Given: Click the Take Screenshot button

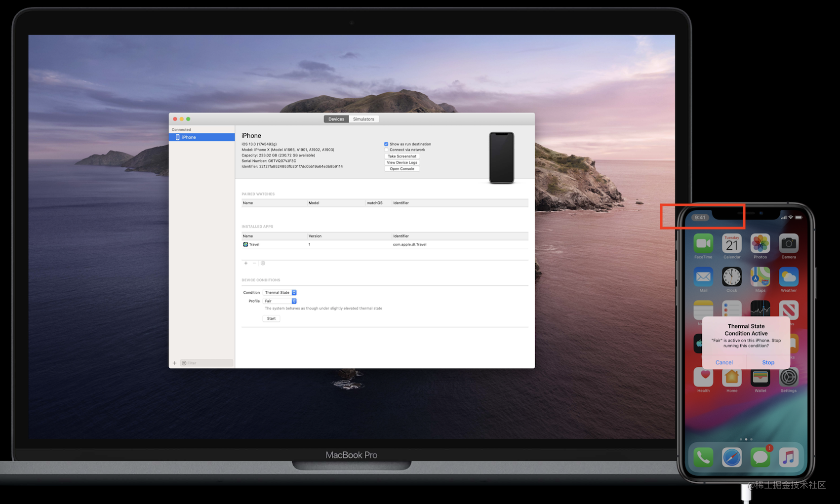Looking at the screenshot, I should click(402, 156).
